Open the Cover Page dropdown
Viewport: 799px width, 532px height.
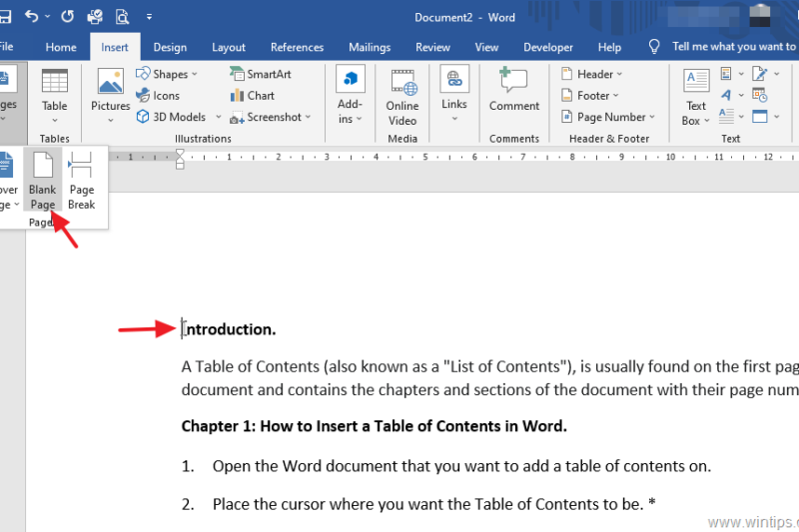pos(9,181)
